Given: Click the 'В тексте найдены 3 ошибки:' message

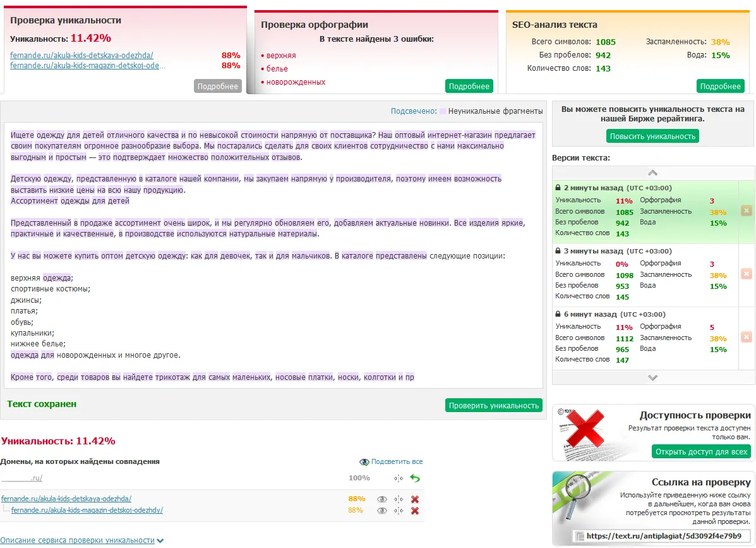Looking at the screenshot, I should pos(376,39).
